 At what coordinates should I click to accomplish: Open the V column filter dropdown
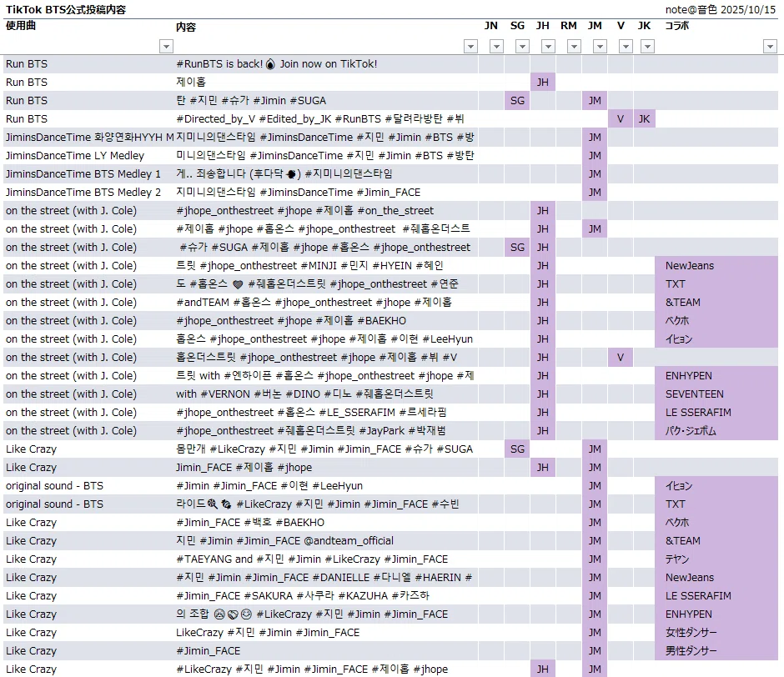tap(626, 47)
